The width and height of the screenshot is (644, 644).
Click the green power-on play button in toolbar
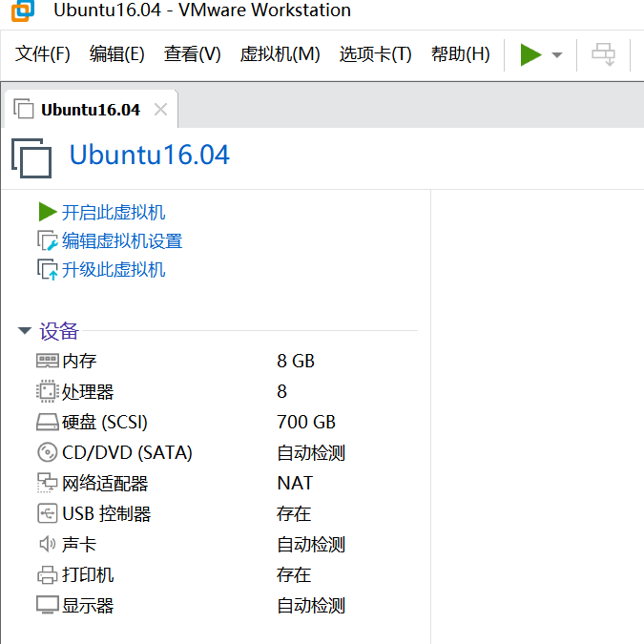tap(531, 54)
